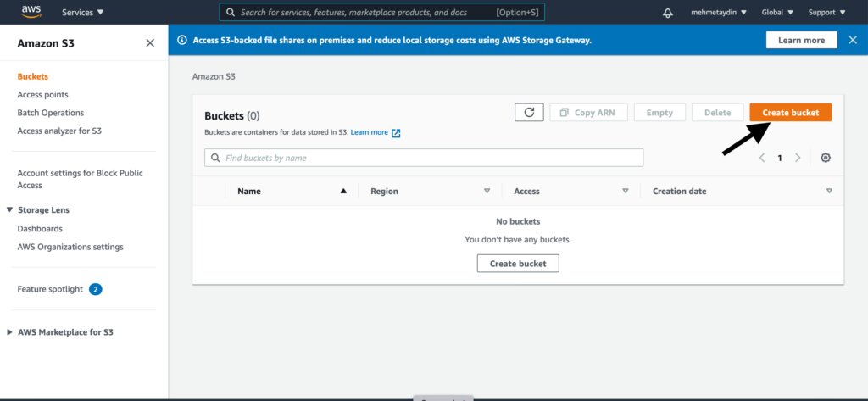Viewport: 868px width, 401px height.
Task: Click the info icon in blue banner
Action: pyautogui.click(x=181, y=40)
